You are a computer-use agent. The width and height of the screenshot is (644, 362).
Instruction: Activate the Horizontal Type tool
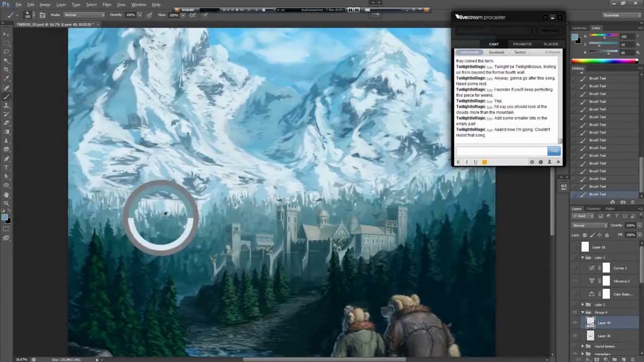tap(6, 167)
